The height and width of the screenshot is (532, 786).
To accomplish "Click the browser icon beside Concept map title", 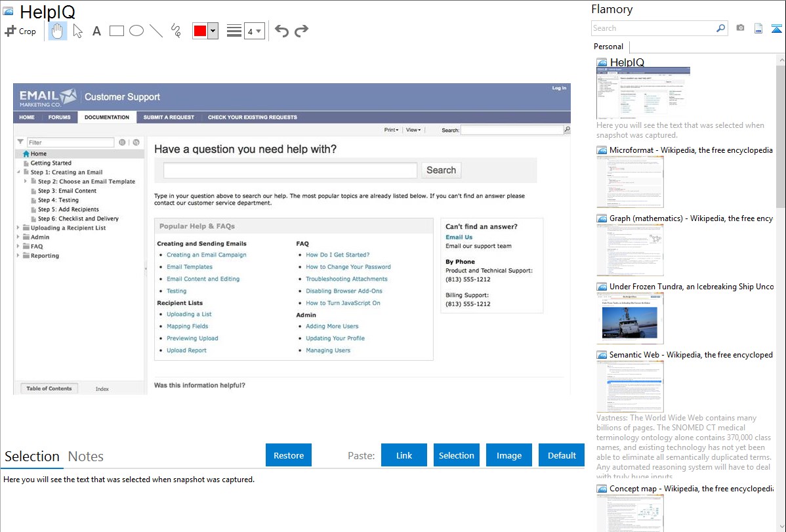I will pos(602,489).
